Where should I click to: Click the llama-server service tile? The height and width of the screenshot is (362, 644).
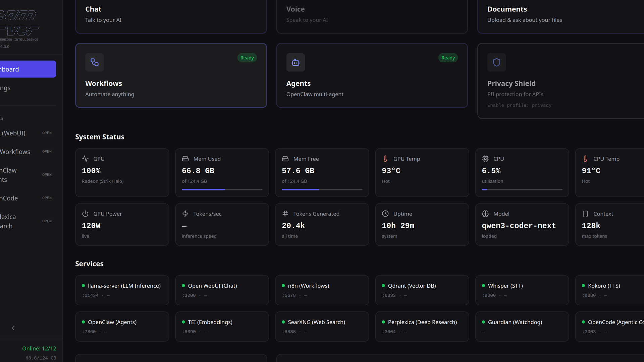(x=122, y=290)
